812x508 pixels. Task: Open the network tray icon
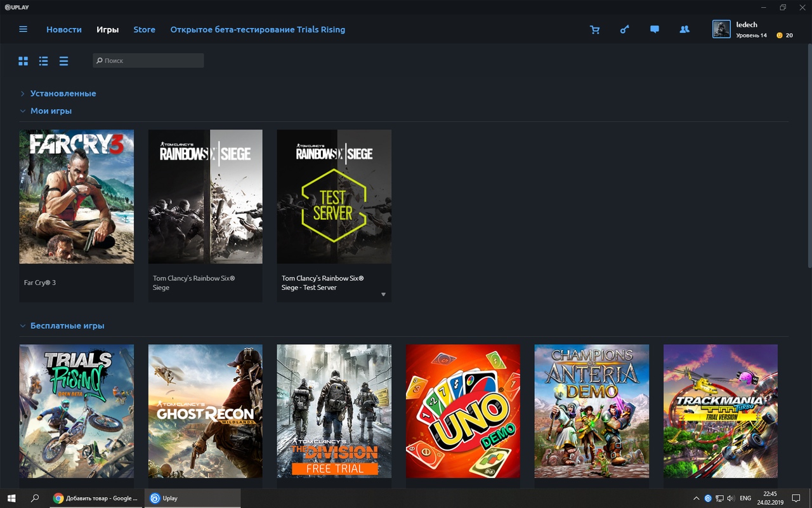[720, 498]
